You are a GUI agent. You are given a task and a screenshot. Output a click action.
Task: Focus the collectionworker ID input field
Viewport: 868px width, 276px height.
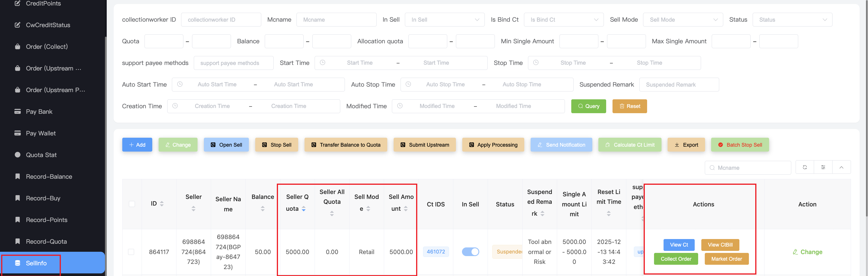[221, 20]
